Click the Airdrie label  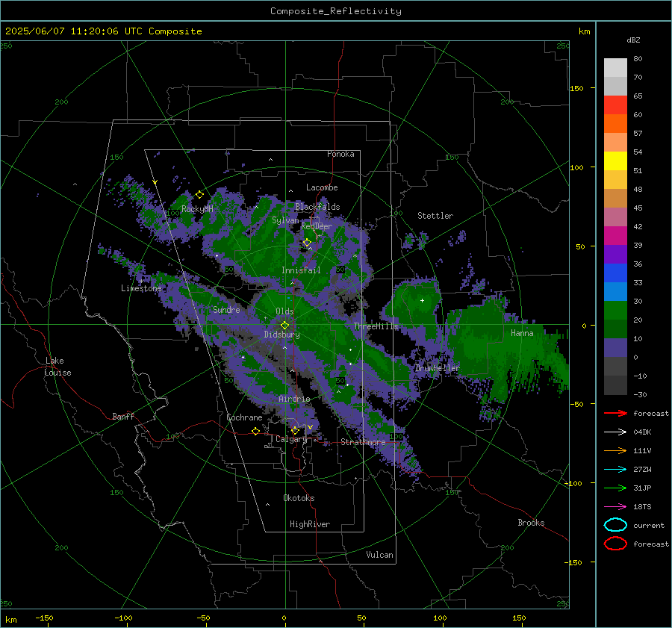(294, 399)
